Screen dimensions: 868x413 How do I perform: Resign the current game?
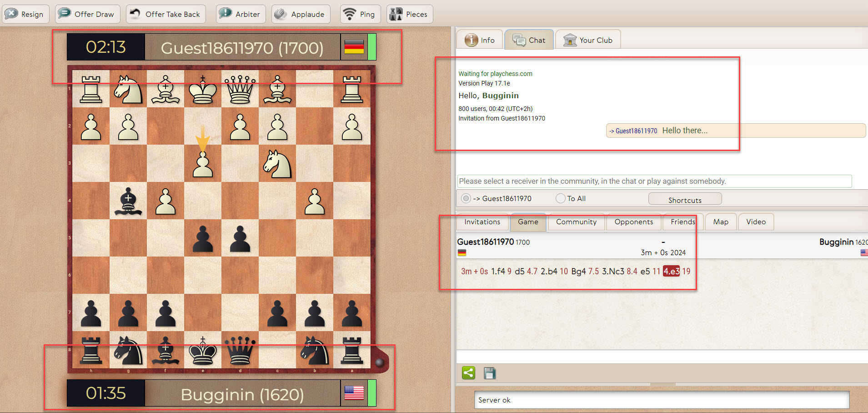[25, 14]
